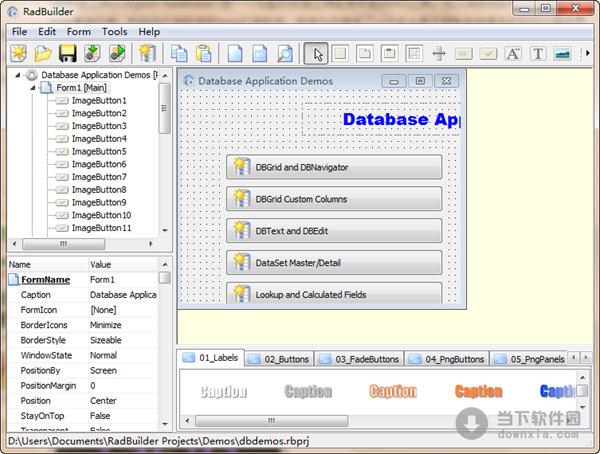Pick the orange outlined Caption label style

pyautogui.click(x=393, y=391)
